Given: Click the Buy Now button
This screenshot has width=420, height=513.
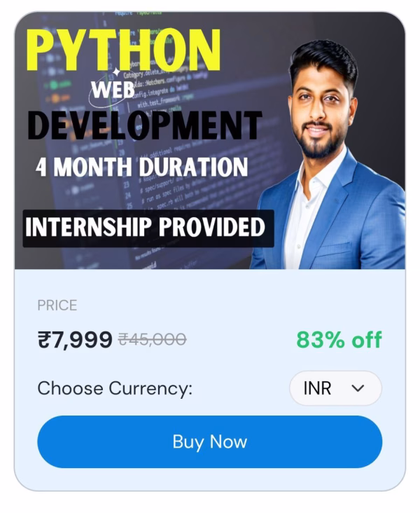Looking at the screenshot, I should click(209, 442).
